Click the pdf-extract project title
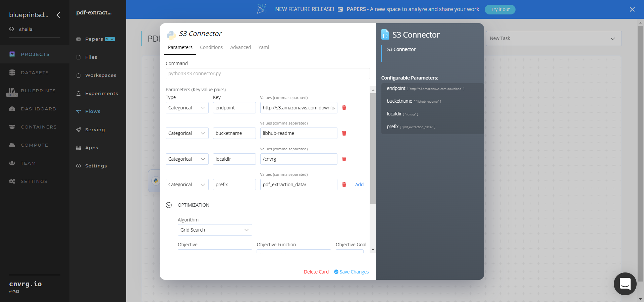644x302 pixels. (x=94, y=12)
